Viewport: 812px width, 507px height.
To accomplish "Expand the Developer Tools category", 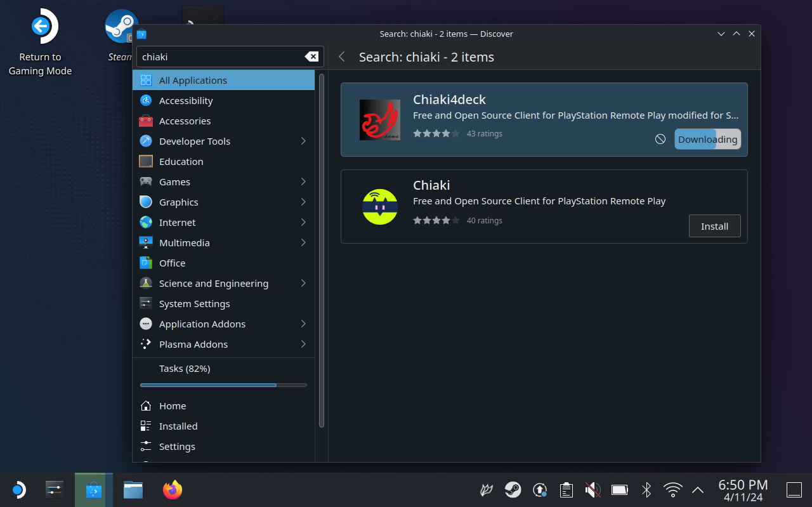I will [x=303, y=142].
